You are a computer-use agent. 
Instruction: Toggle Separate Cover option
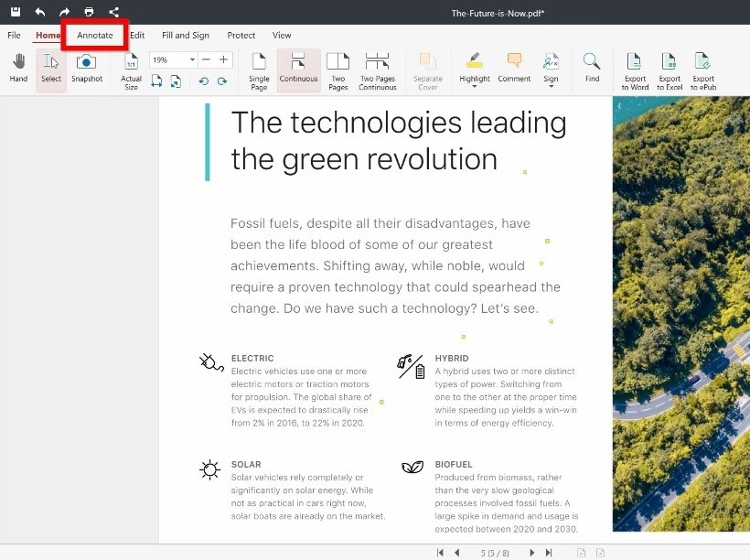pyautogui.click(x=428, y=71)
